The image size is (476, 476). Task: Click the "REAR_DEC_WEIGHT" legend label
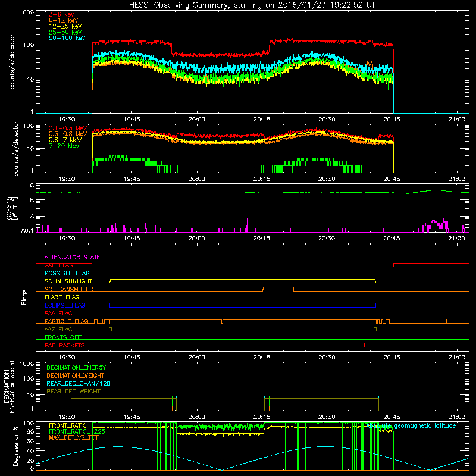click(73, 392)
